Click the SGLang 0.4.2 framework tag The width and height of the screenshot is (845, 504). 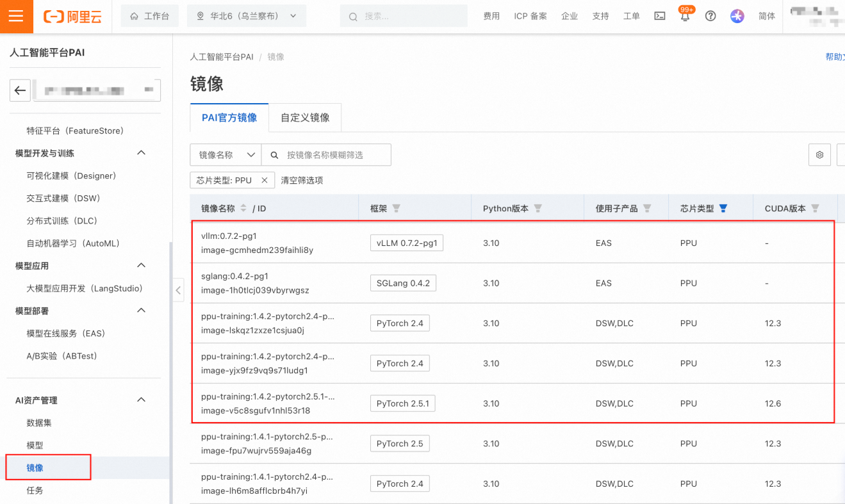pyautogui.click(x=403, y=283)
